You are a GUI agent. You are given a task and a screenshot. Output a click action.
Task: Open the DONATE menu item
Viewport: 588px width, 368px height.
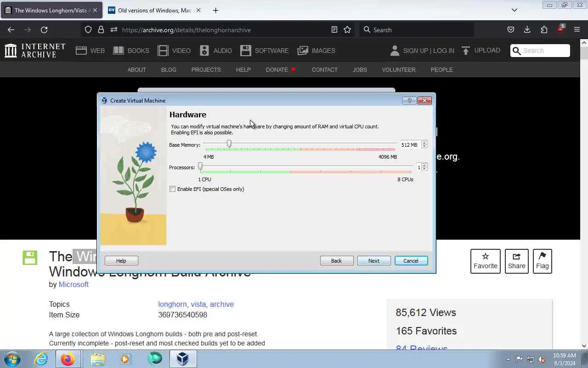point(281,70)
